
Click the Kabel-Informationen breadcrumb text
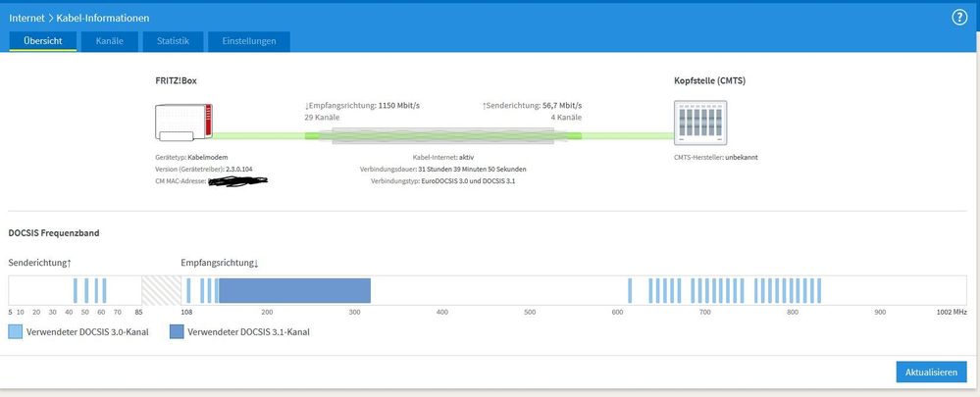click(x=103, y=18)
